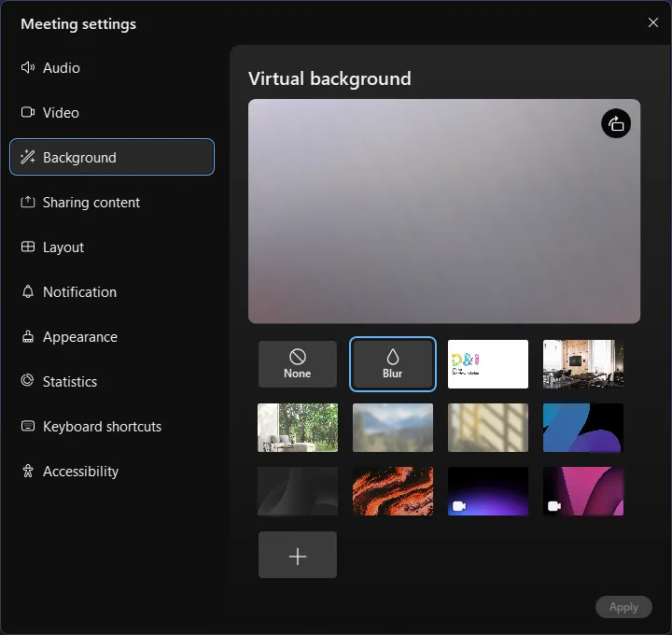Viewport: 672px width, 635px height.
Task: Pick the orange marble swirl background
Action: pos(393,491)
